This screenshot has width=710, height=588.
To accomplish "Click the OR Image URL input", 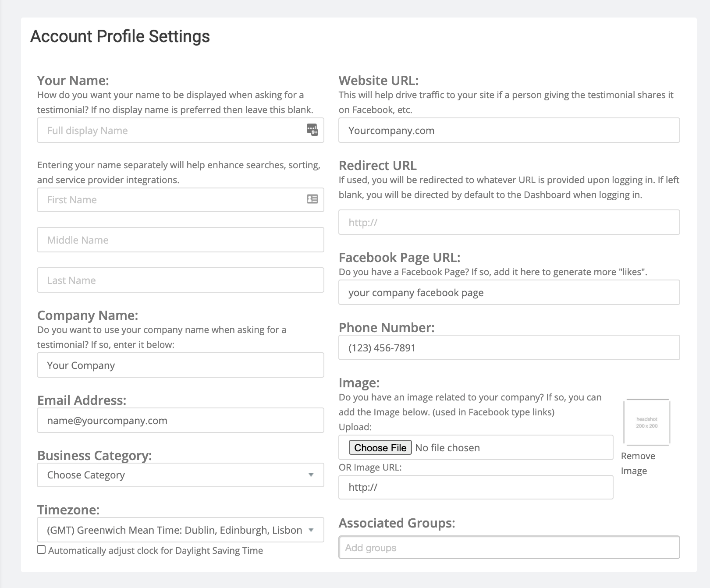I will click(476, 487).
